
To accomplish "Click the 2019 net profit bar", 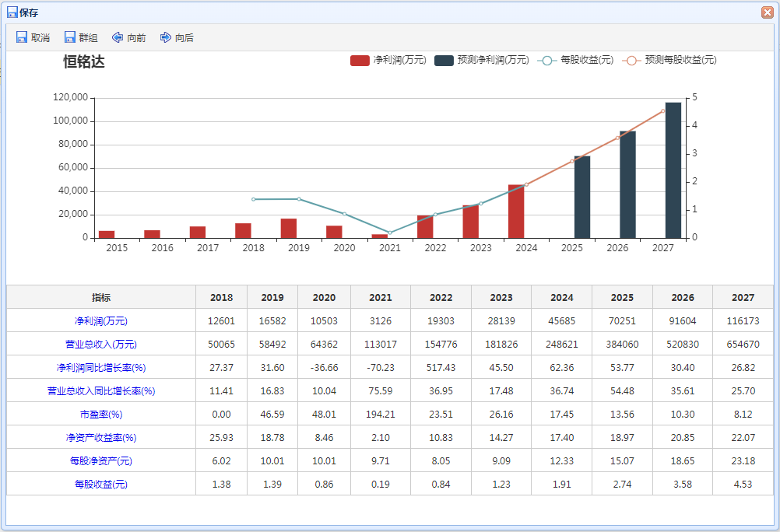I will point(289,228).
